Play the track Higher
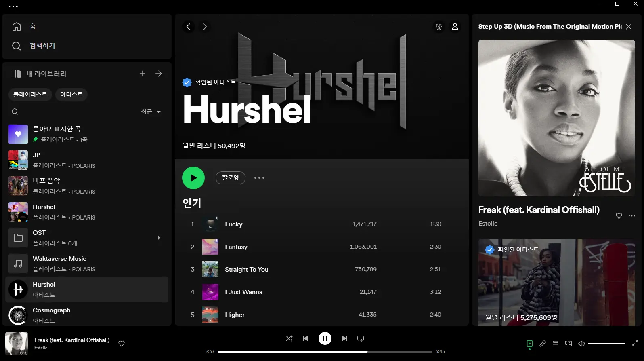644x361 pixels. coord(322,315)
